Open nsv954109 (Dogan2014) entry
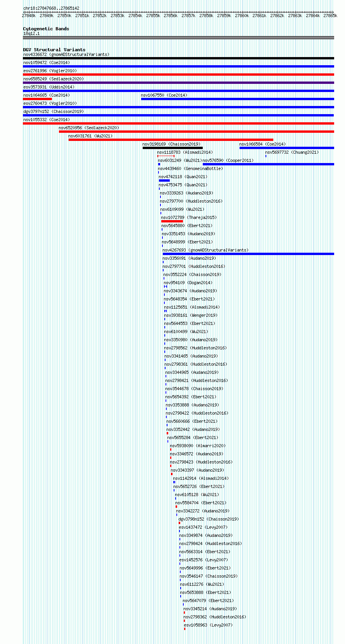Screen dimensions: 345x644 pyautogui.click(x=188, y=283)
